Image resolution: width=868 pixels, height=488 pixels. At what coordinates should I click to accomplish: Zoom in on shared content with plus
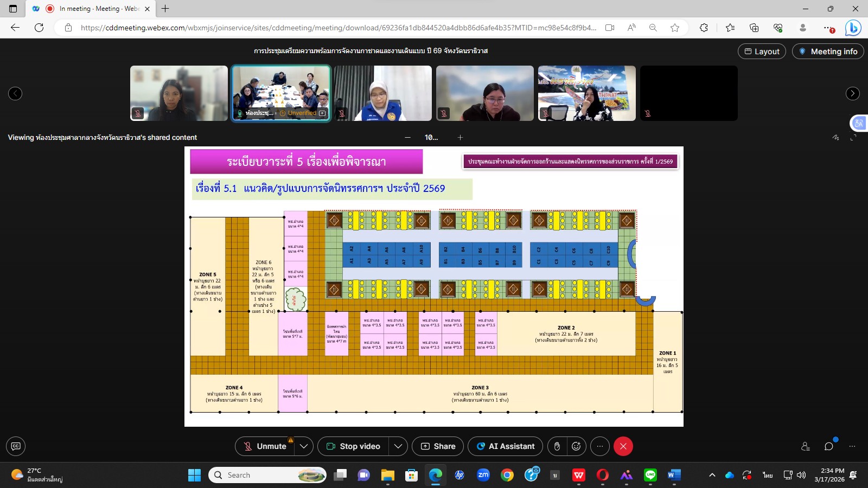click(x=460, y=138)
